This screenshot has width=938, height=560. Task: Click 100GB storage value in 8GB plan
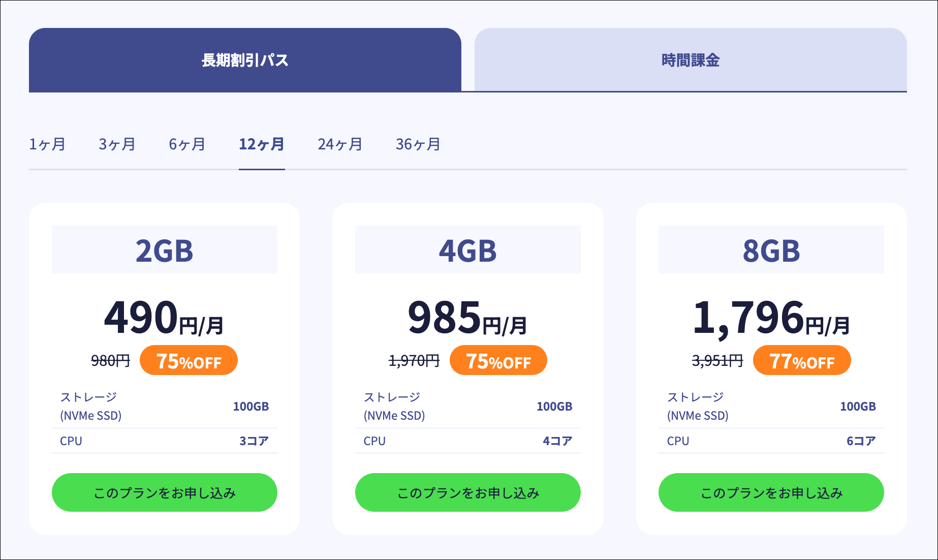pos(858,407)
